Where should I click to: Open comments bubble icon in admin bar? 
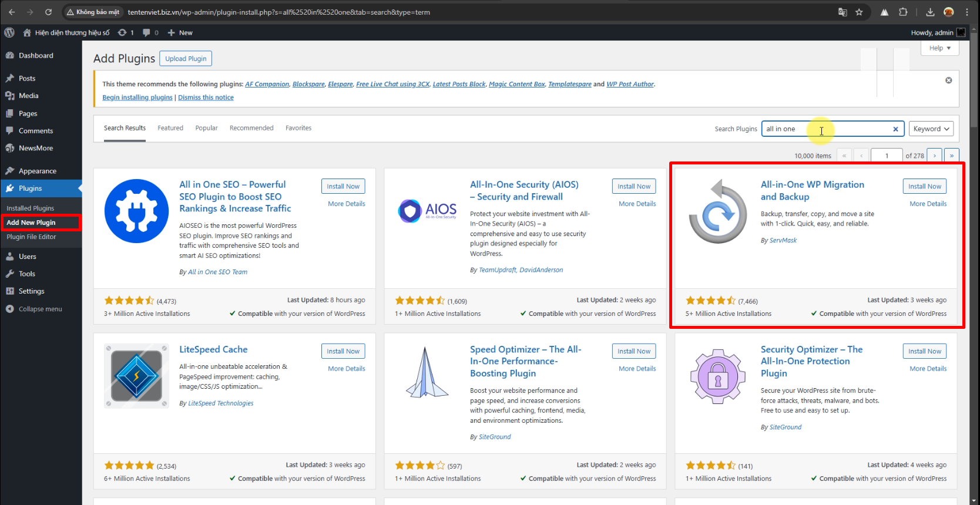150,32
